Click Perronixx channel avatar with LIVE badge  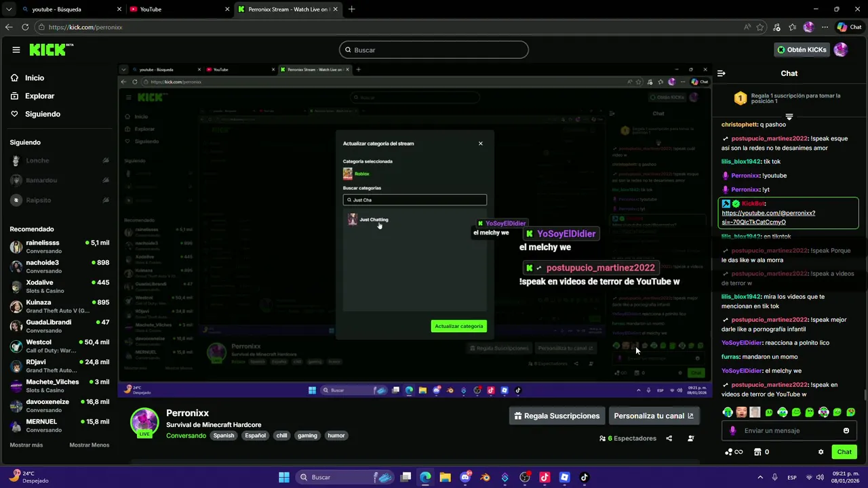click(x=144, y=423)
